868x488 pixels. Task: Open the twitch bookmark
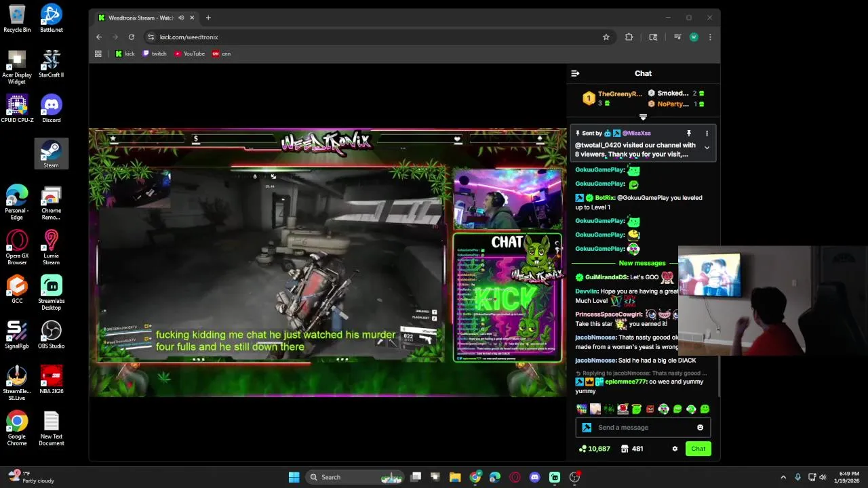[x=155, y=54]
